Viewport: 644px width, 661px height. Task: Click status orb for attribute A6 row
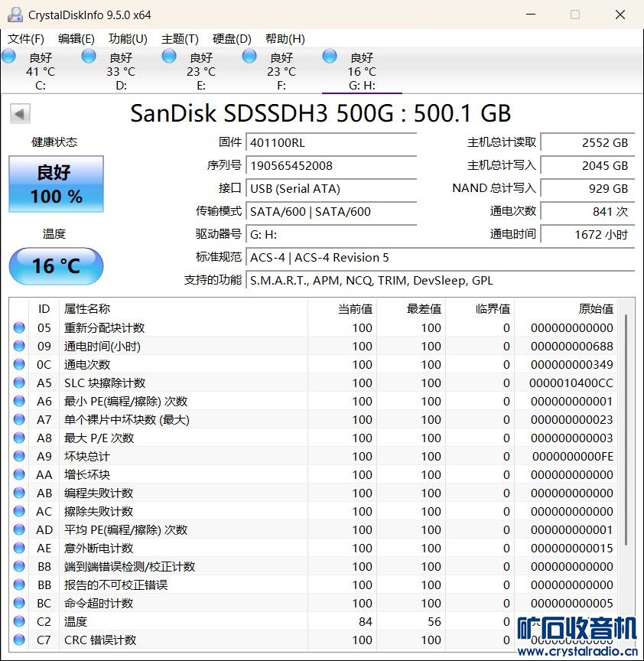(19, 401)
